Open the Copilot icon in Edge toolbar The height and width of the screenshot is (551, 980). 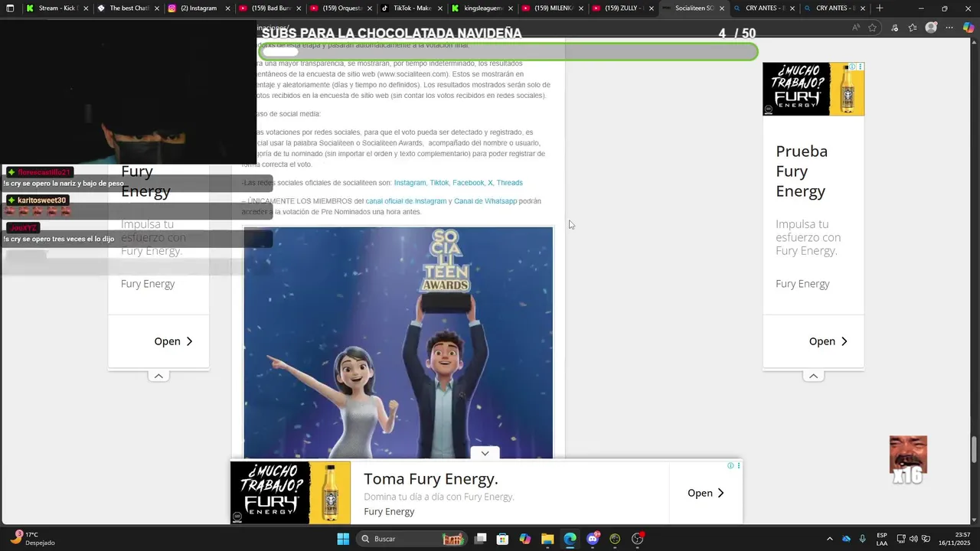[969, 28]
